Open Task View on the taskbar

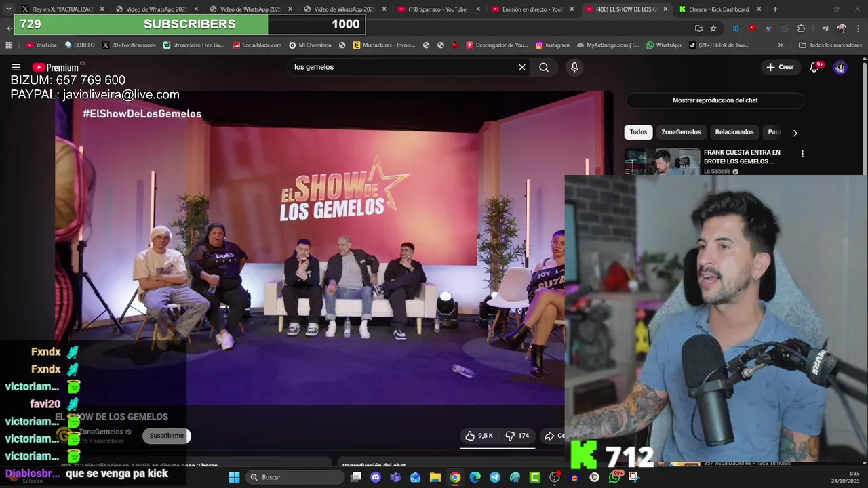(356, 477)
